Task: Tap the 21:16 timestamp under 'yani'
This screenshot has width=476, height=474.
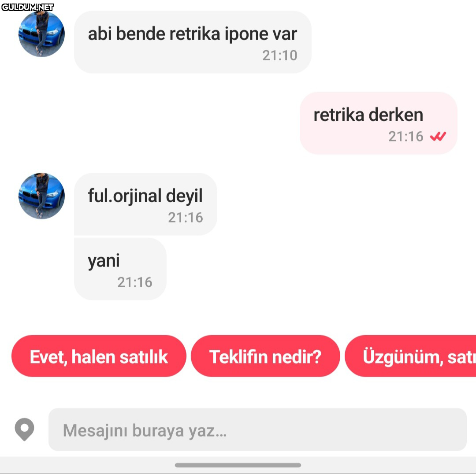Action: tap(135, 282)
